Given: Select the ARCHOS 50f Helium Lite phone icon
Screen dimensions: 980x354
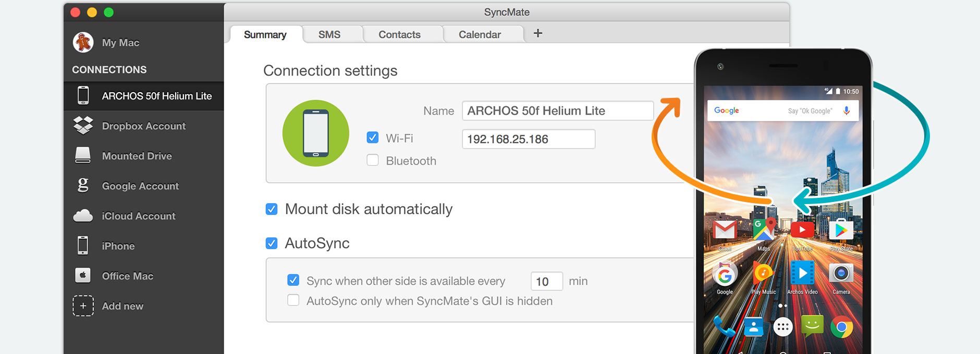Looking at the screenshot, I should click(x=83, y=96).
